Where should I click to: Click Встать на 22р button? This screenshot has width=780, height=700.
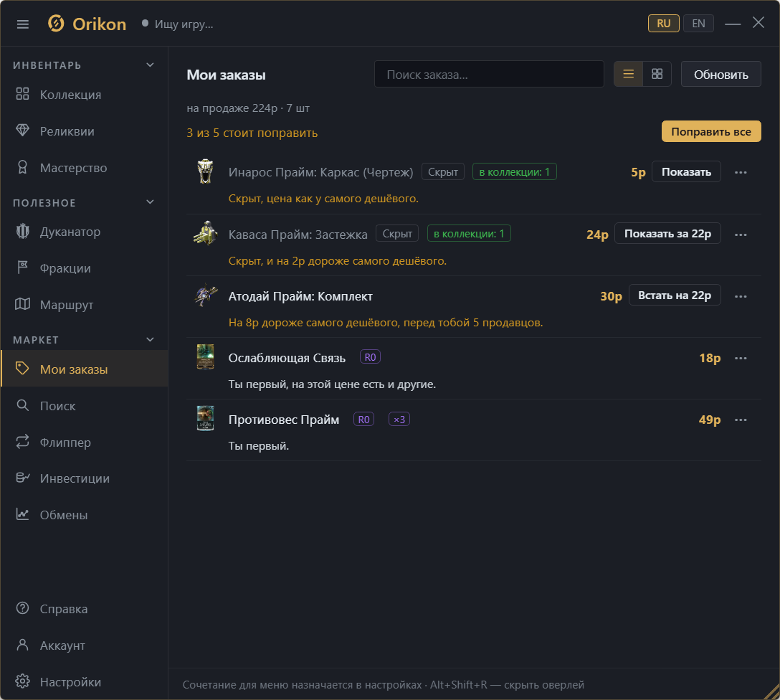(x=675, y=295)
